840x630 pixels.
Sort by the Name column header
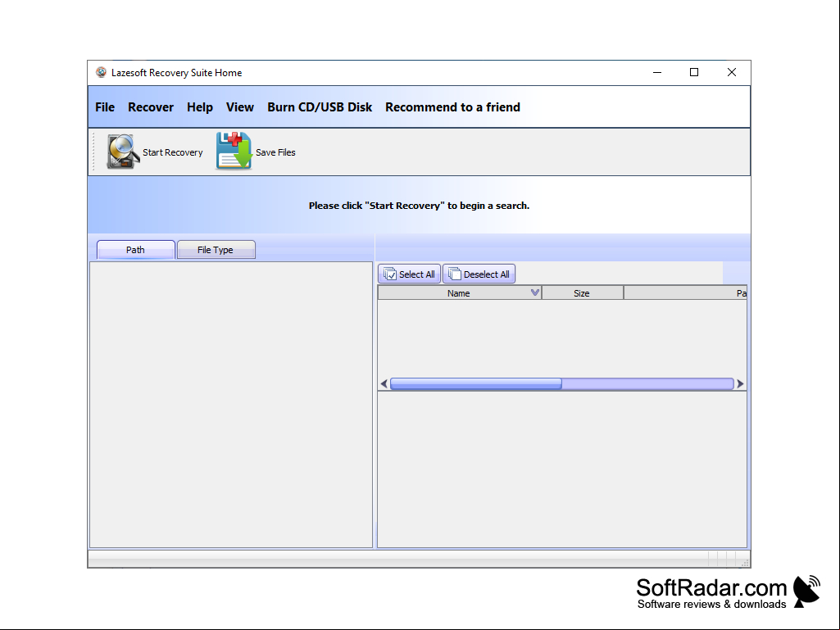tap(460, 293)
